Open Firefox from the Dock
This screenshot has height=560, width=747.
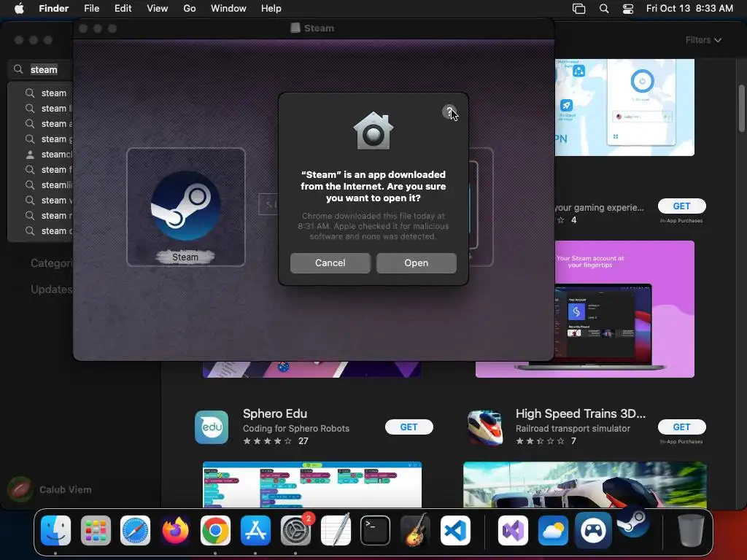coord(175,531)
